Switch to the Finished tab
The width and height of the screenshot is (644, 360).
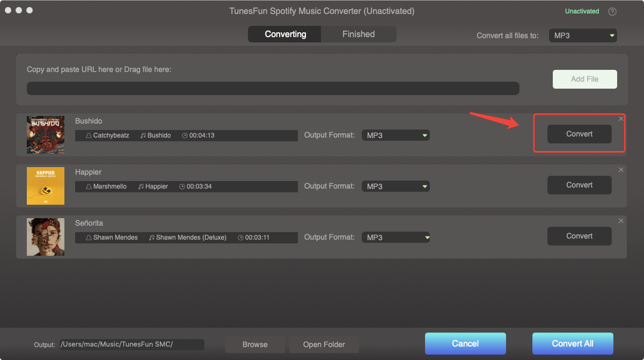coord(358,34)
